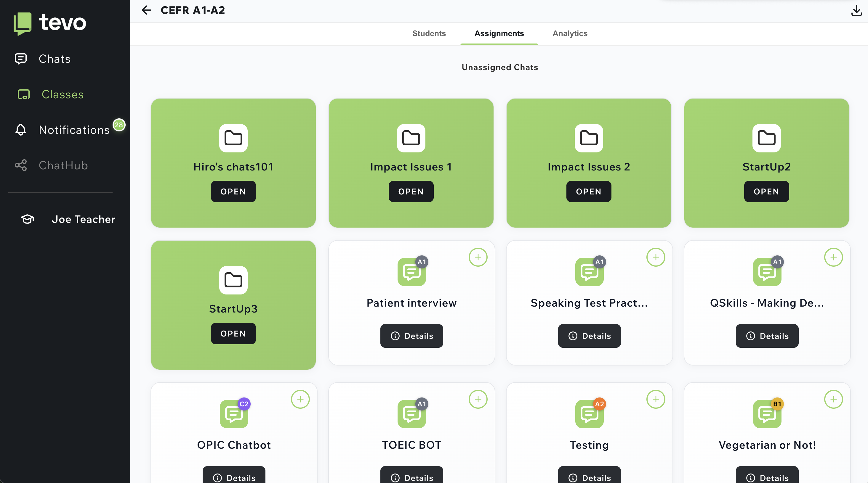Open the Hiro's chats101 folder
The height and width of the screenshot is (483, 868).
click(233, 191)
